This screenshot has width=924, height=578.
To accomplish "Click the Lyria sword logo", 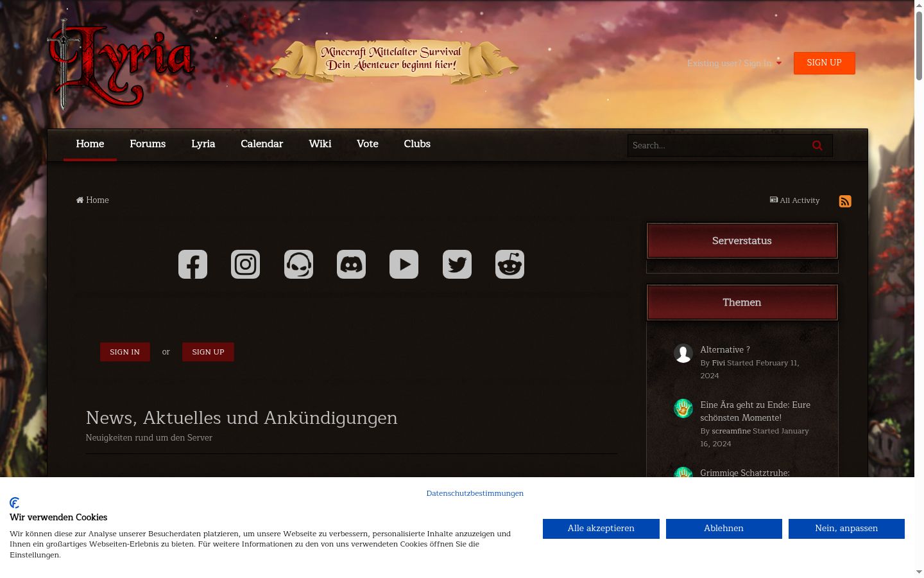I will click(121, 64).
